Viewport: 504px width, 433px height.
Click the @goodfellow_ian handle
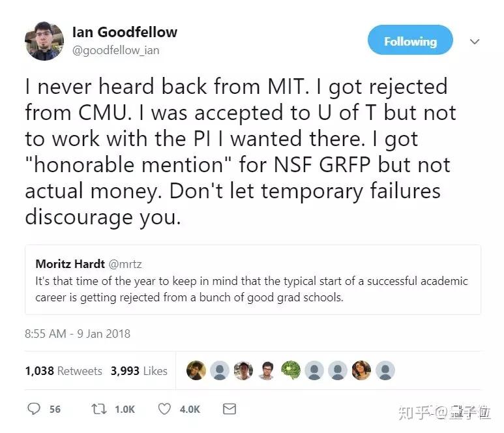click(116, 50)
